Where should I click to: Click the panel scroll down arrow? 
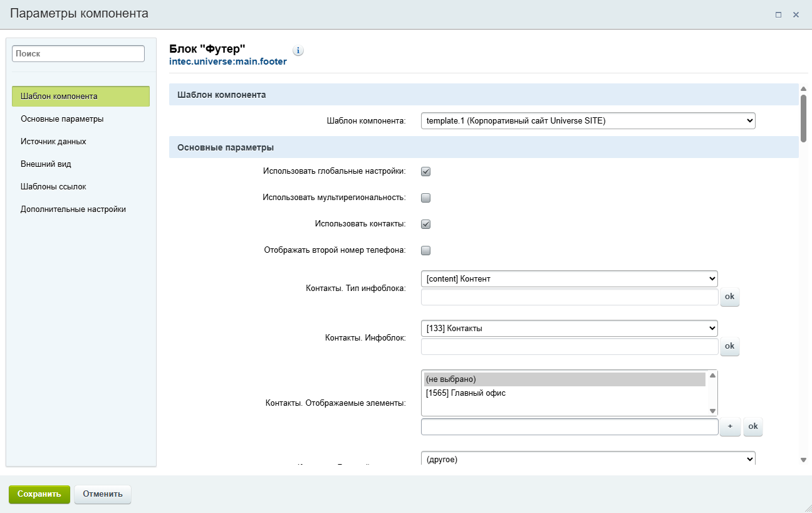click(x=803, y=460)
